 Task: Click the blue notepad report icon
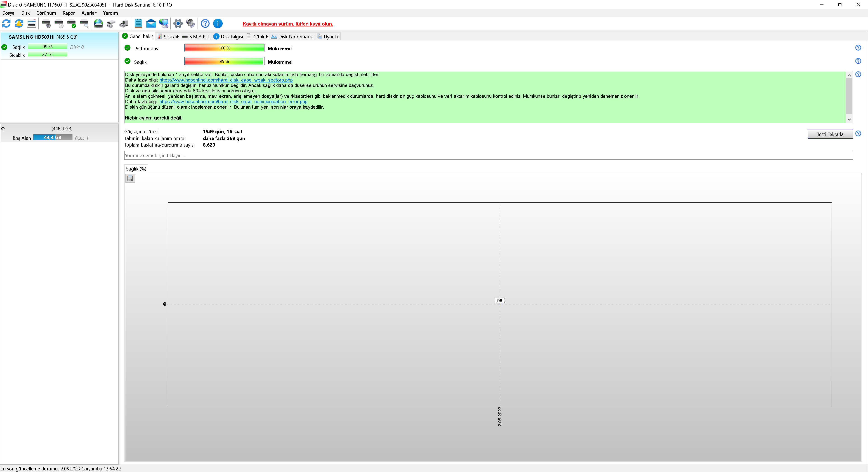point(138,23)
